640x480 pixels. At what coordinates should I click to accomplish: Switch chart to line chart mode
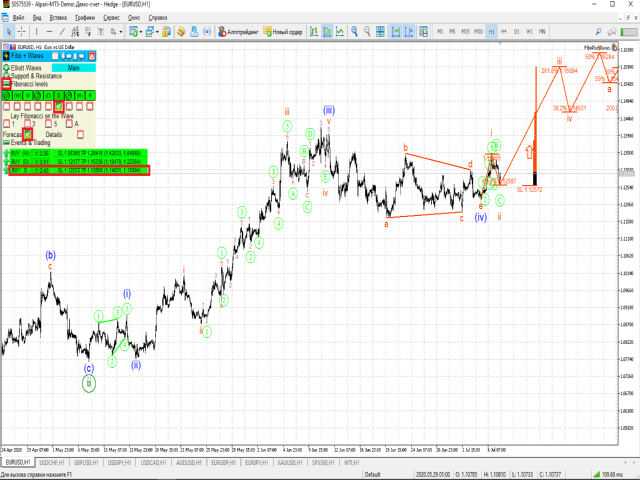point(340,31)
